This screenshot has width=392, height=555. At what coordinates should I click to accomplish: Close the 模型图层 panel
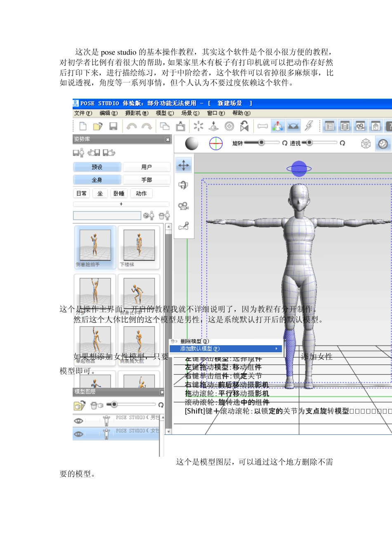point(162,392)
